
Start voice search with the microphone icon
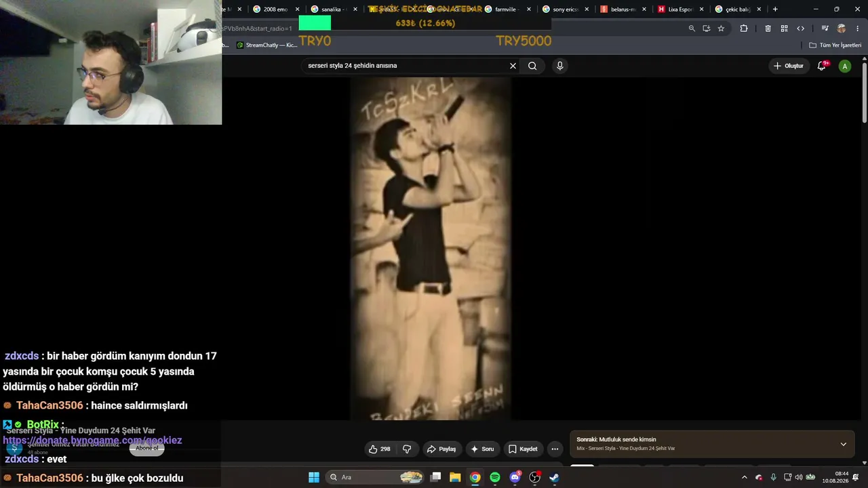click(x=559, y=66)
